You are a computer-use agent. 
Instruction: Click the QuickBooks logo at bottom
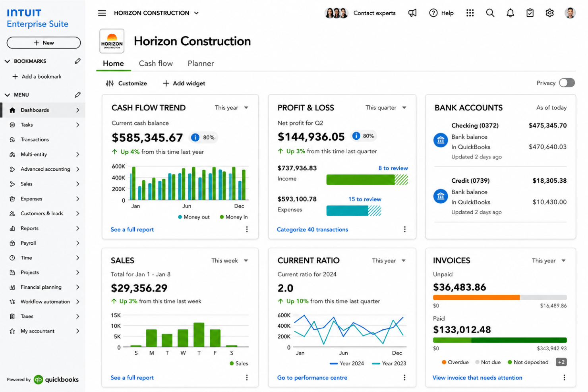[56, 380]
